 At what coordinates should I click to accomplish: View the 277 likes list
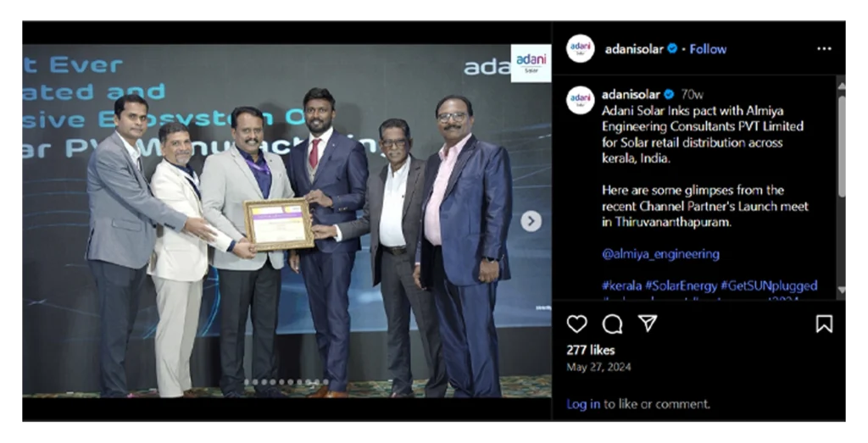click(x=591, y=350)
